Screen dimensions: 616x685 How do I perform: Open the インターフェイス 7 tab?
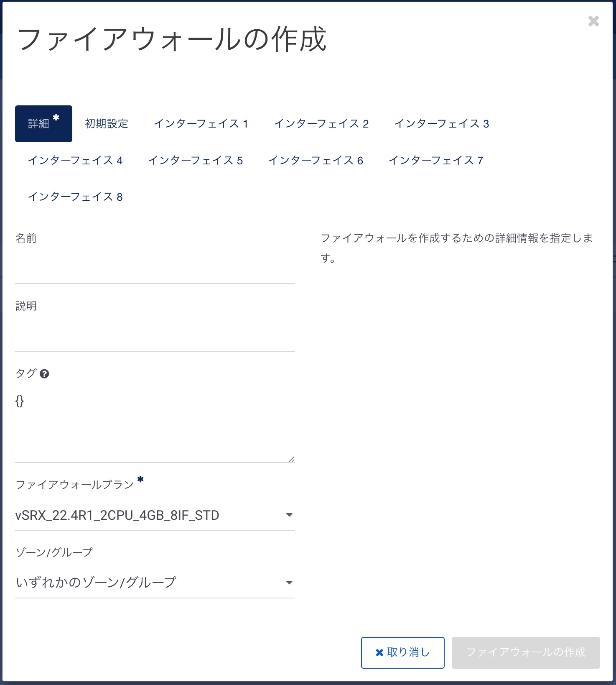pos(436,161)
